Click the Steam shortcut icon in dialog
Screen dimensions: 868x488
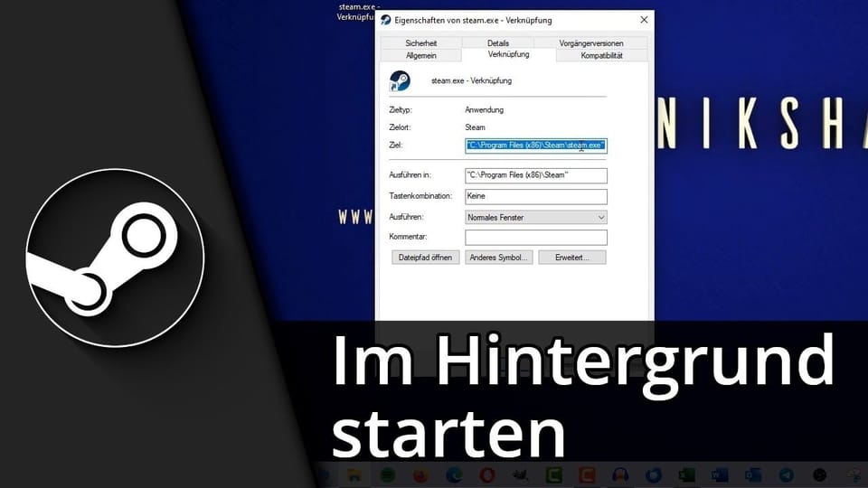[x=400, y=80]
